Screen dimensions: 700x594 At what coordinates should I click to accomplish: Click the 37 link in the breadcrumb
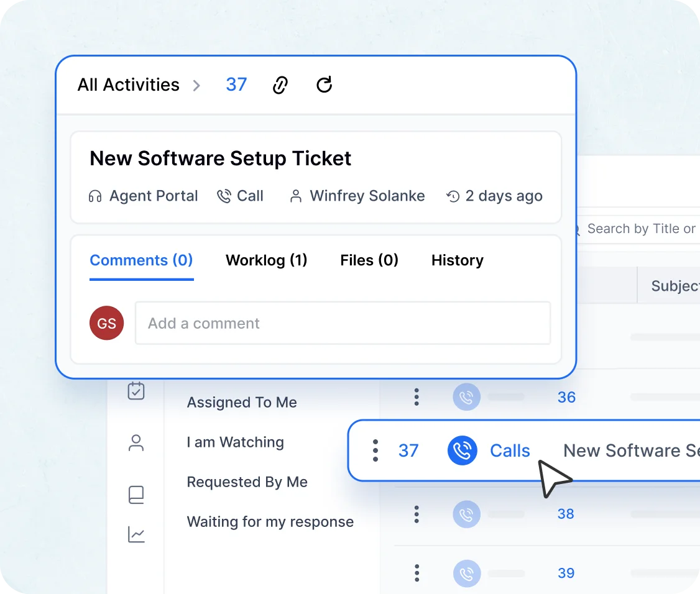(x=236, y=85)
